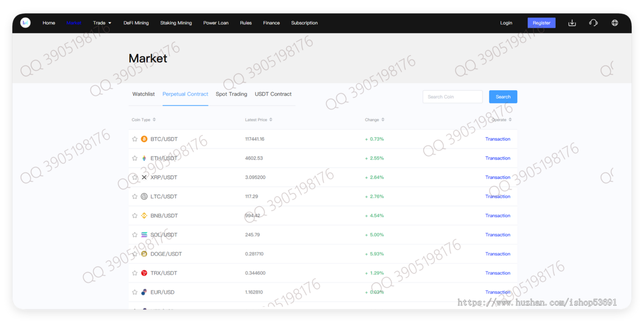
Task: Open Transaction link for SOL/USDT
Action: [x=497, y=235]
